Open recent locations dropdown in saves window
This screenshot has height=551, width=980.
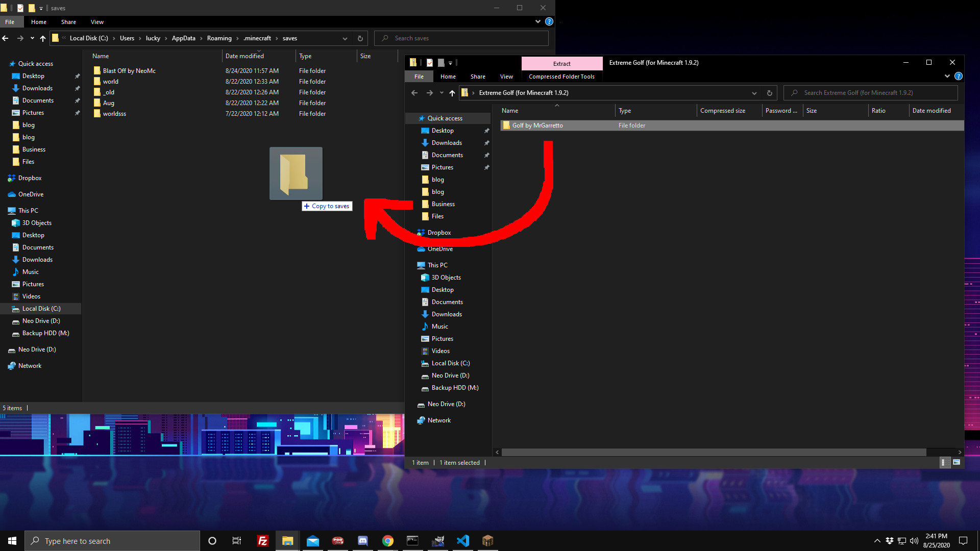[x=32, y=38]
